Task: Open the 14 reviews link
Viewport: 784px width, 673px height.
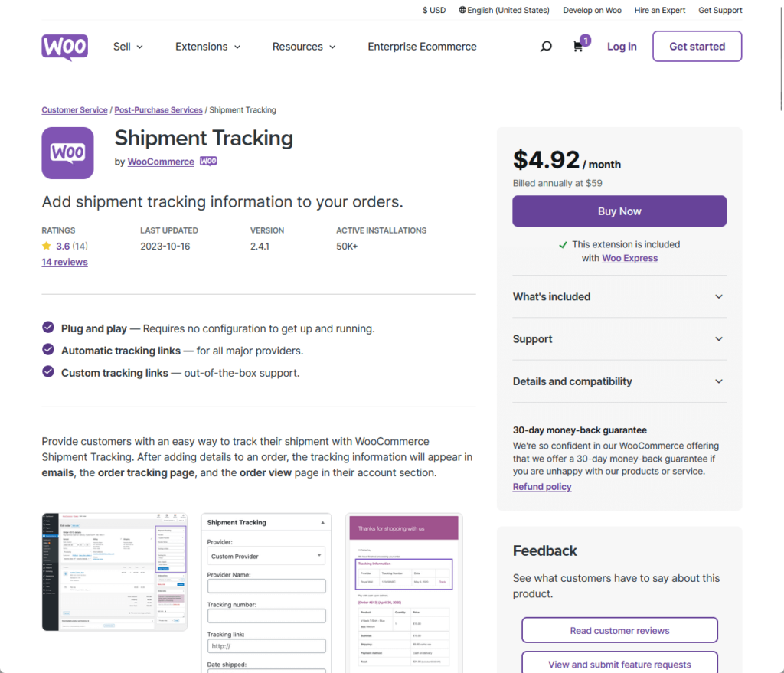Action: coord(64,262)
